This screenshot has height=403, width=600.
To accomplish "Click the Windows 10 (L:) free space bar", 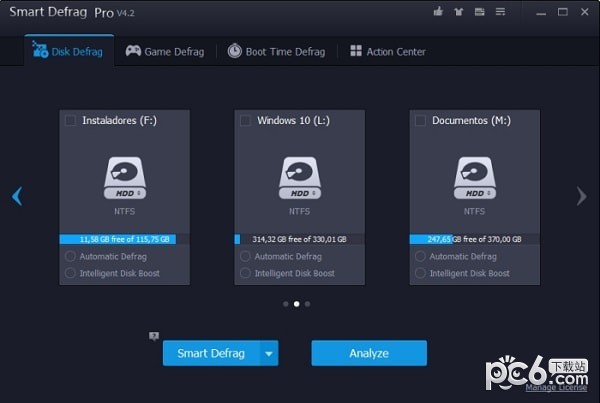I will 299,239.
